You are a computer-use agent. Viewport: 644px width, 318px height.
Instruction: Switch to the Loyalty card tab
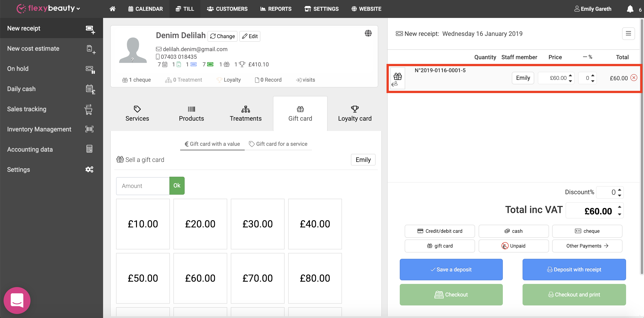[354, 114]
